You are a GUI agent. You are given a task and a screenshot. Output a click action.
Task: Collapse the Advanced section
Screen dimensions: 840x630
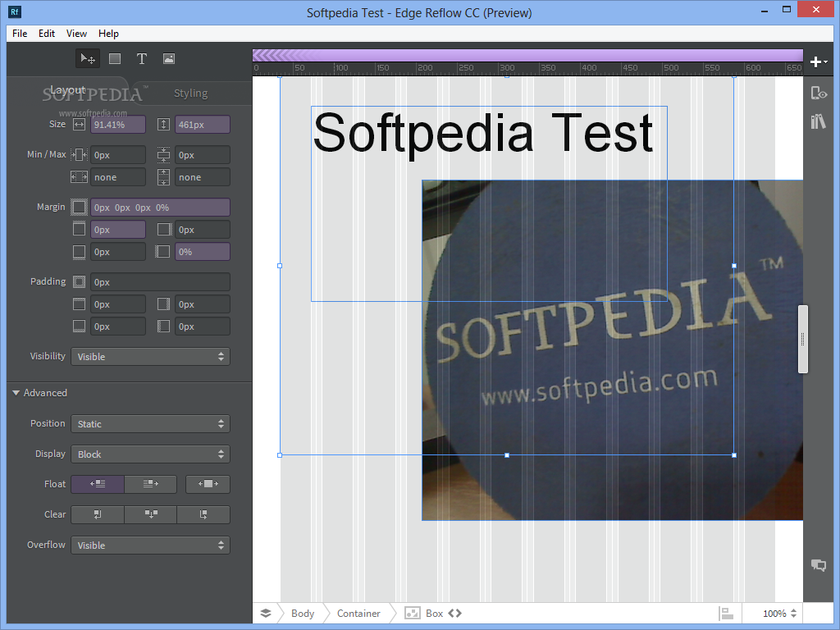16,393
